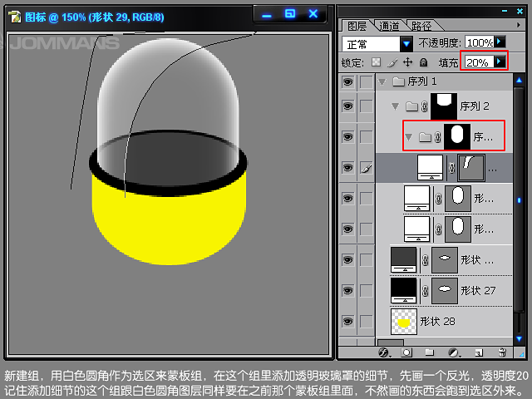This screenshot has width=532, height=399.
Task: Hide the 序列 1 group visibility eye
Action: click(x=347, y=81)
